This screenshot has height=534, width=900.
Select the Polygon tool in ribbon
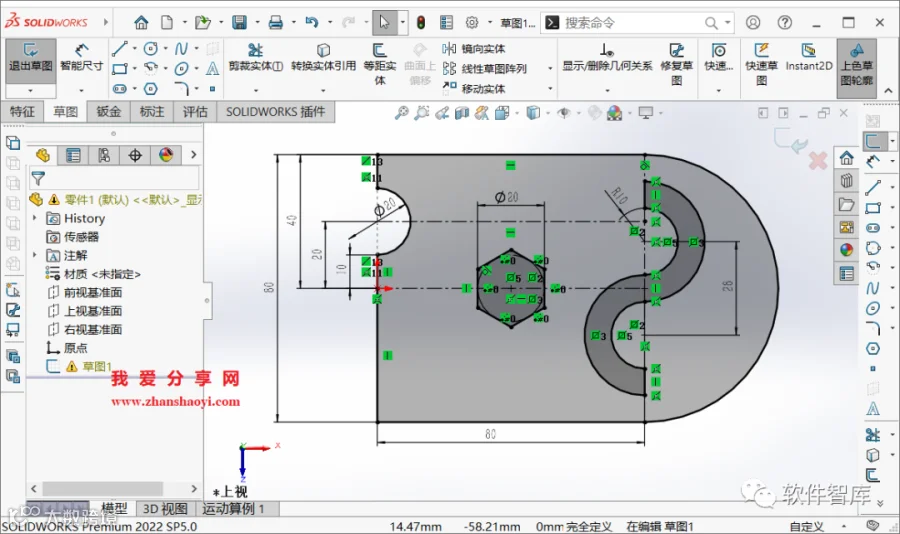(150, 88)
